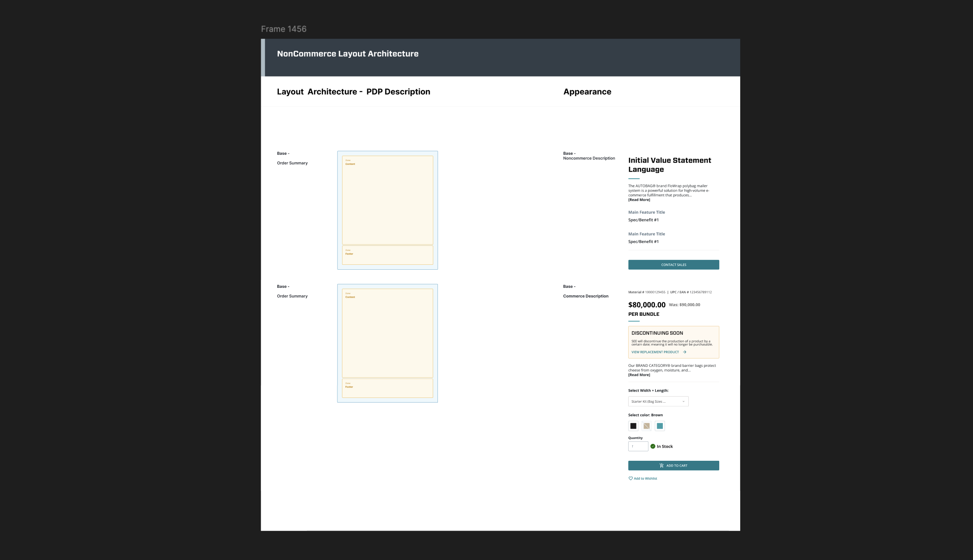Click the cart icon in Add to Cart
The height and width of the screenshot is (560, 973).
(x=662, y=466)
